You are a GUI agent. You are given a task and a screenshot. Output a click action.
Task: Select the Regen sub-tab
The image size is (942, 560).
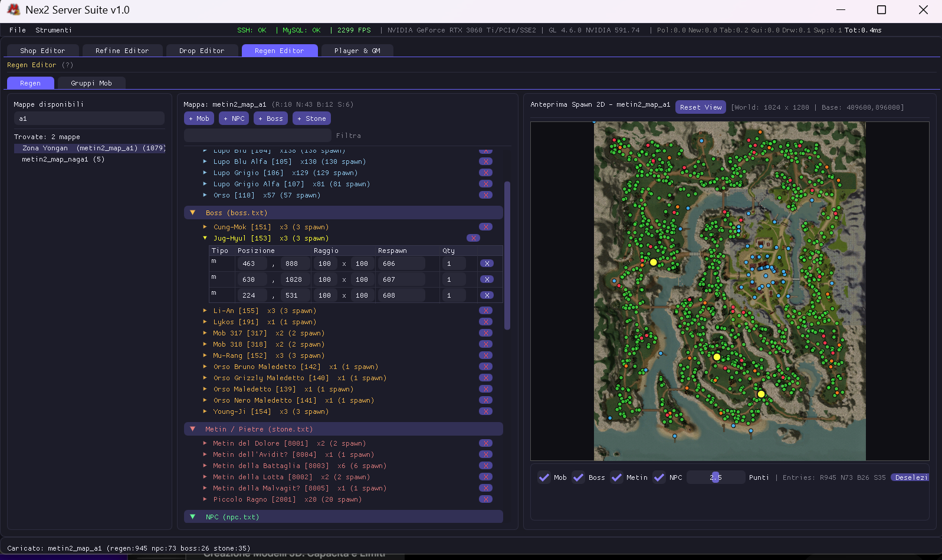[31, 83]
